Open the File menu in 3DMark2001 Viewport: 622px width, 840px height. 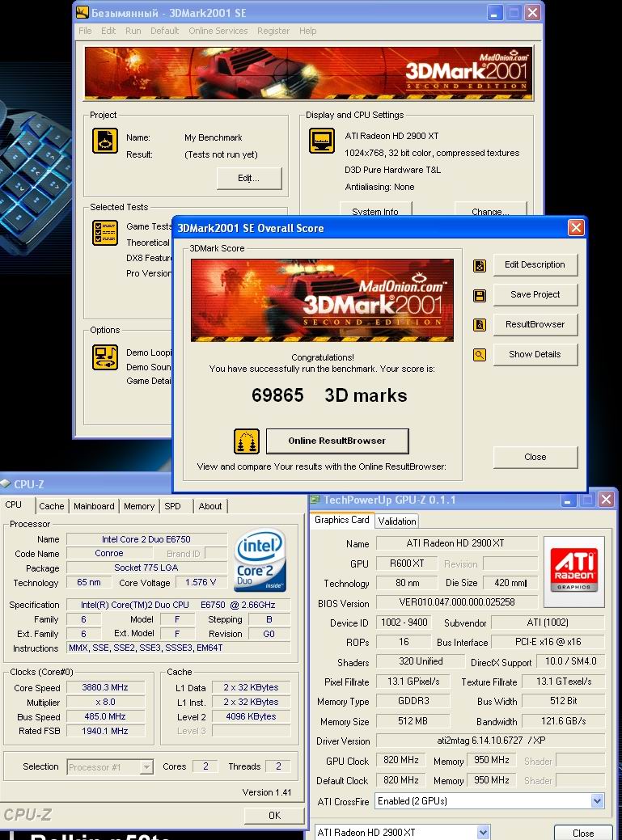pos(85,31)
